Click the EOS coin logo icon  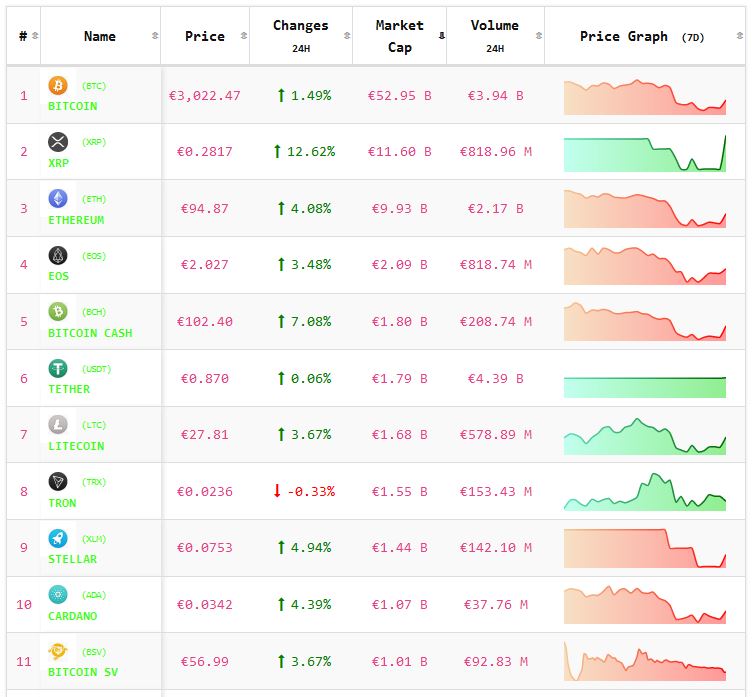(x=58, y=255)
